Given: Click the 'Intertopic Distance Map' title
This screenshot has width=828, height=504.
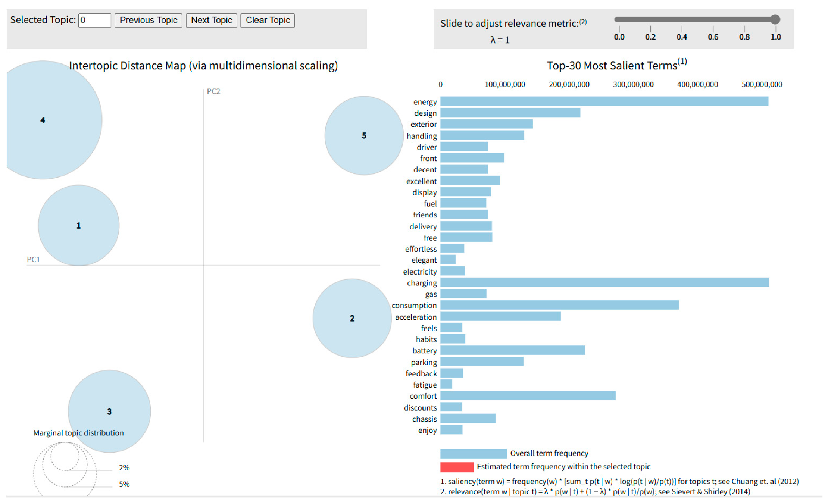Looking at the screenshot, I should click(203, 66).
